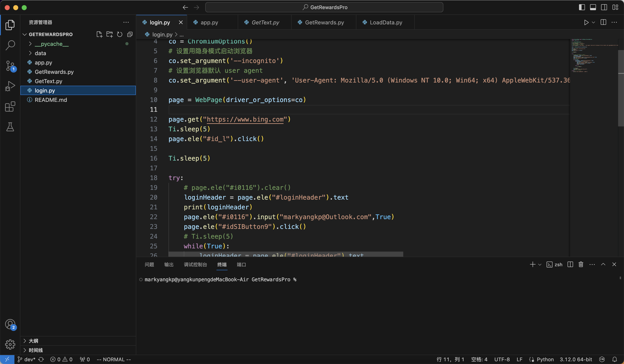The height and width of the screenshot is (364, 624).
Task: Open the 问题 problems panel tab
Action: point(149,265)
